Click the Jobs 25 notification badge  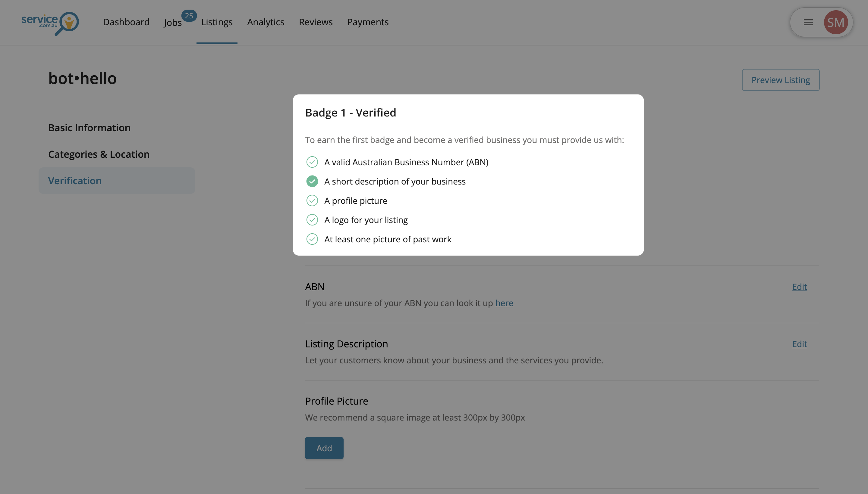(189, 16)
